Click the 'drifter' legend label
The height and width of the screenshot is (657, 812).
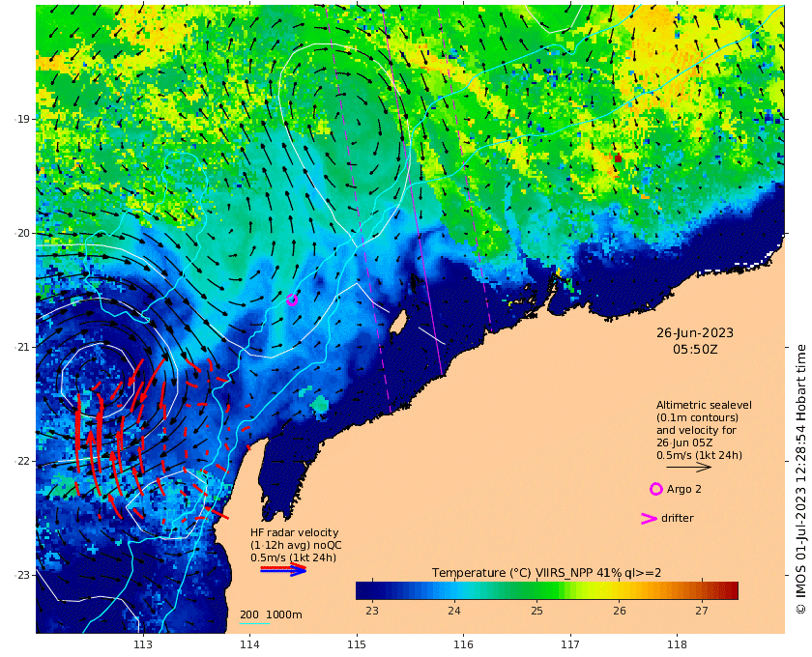coord(678,518)
